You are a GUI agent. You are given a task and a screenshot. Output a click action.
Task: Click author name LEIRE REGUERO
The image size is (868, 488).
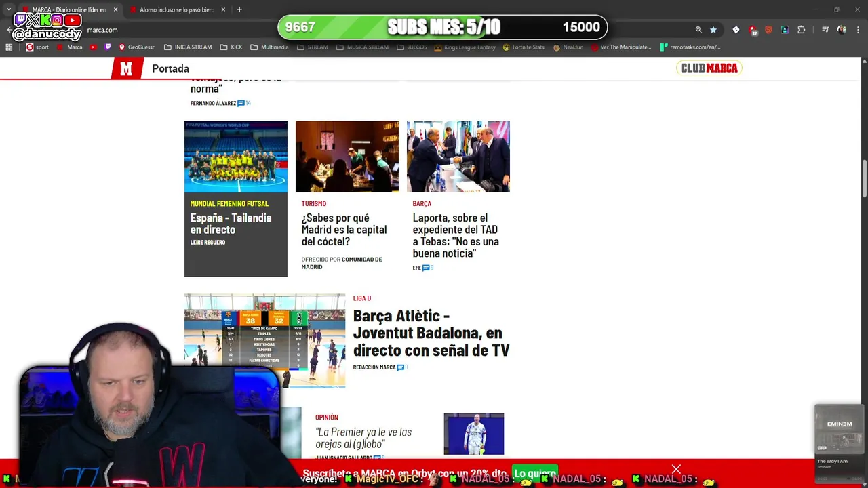coord(208,243)
